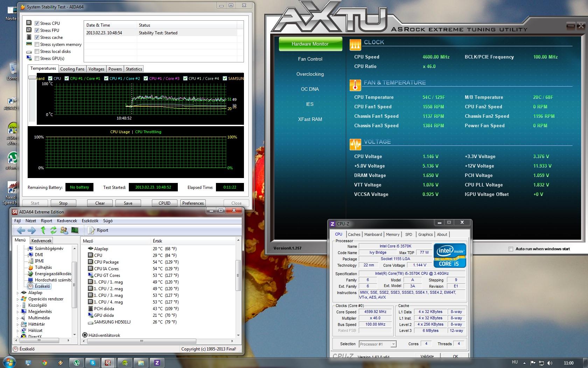
Task: Click the AIDA64 back arrow icon
Action: [x=21, y=230]
